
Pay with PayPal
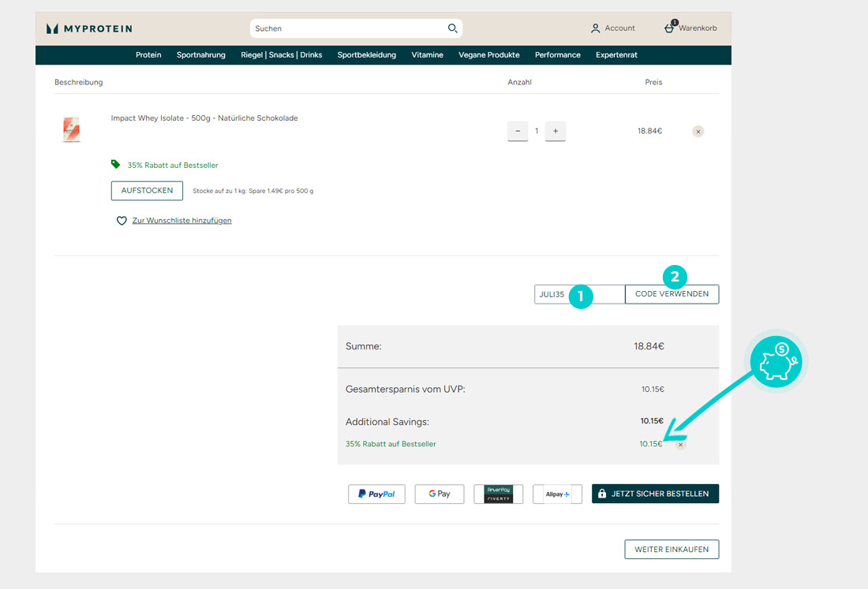pyautogui.click(x=376, y=494)
